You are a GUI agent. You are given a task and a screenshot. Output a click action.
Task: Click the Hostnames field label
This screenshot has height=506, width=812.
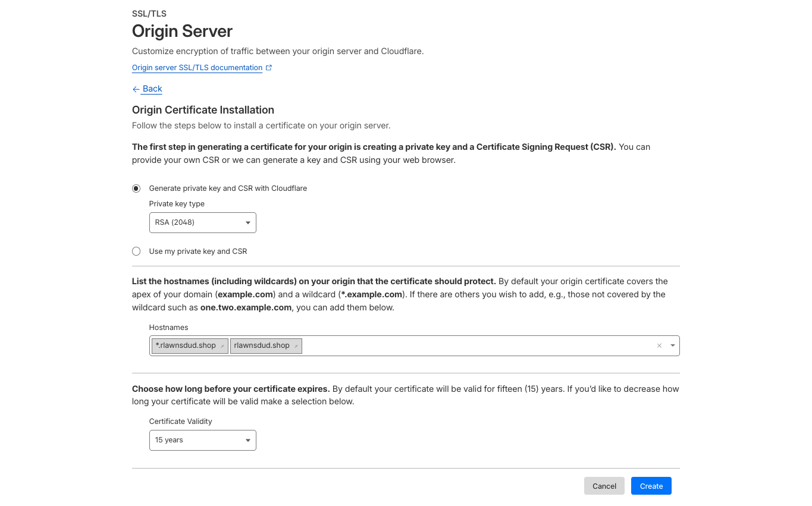169,328
